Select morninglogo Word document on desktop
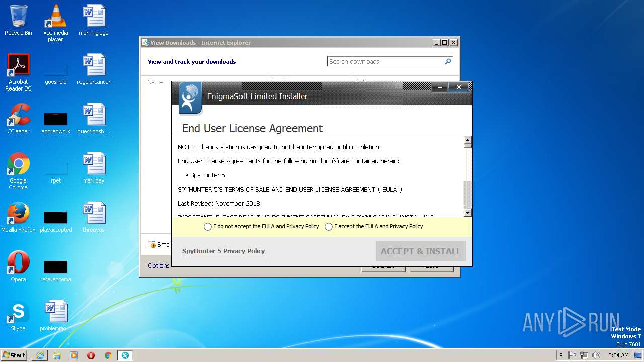This screenshot has height=362, width=644. (x=94, y=21)
